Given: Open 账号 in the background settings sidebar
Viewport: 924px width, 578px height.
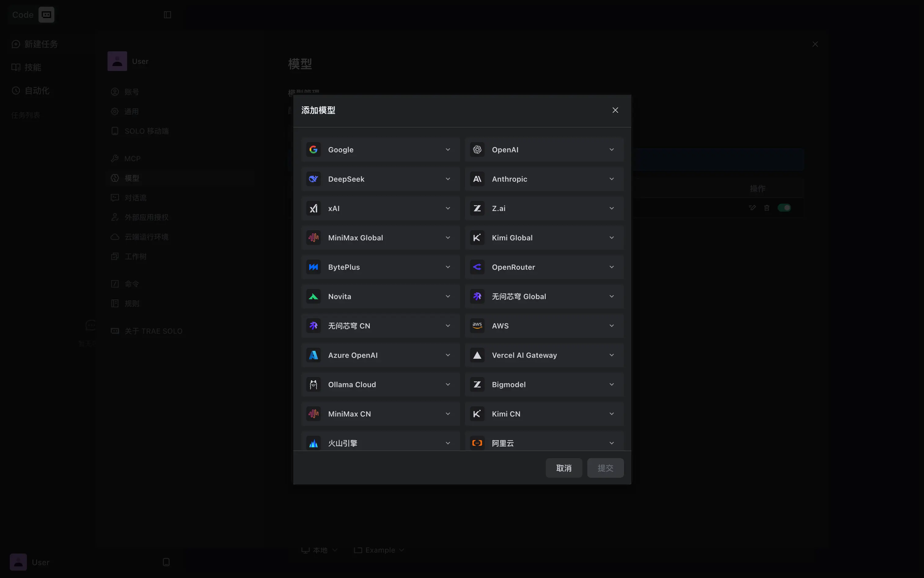Looking at the screenshot, I should (180, 92).
